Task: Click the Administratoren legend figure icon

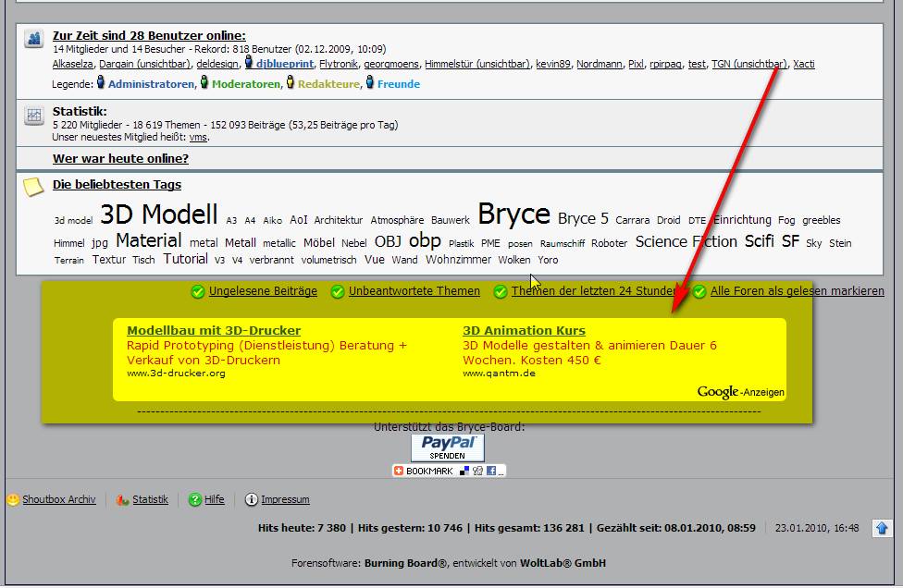Action: 101,81
